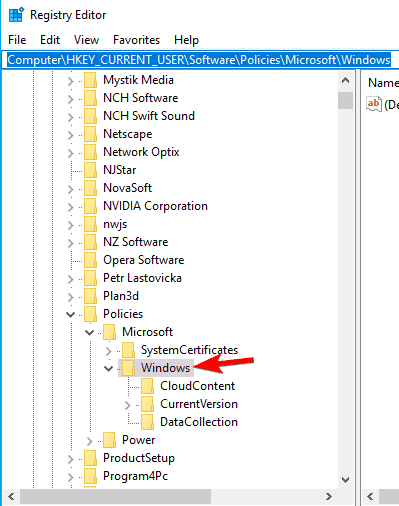The image size is (399, 506).
Task: Expand the NovaSoft key
Action: pyautogui.click(x=70, y=189)
